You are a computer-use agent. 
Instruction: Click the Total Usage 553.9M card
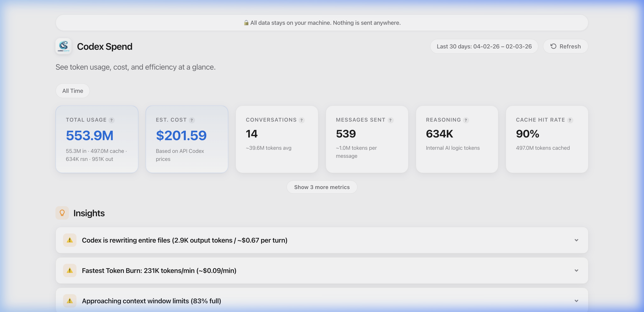[x=97, y=139]
